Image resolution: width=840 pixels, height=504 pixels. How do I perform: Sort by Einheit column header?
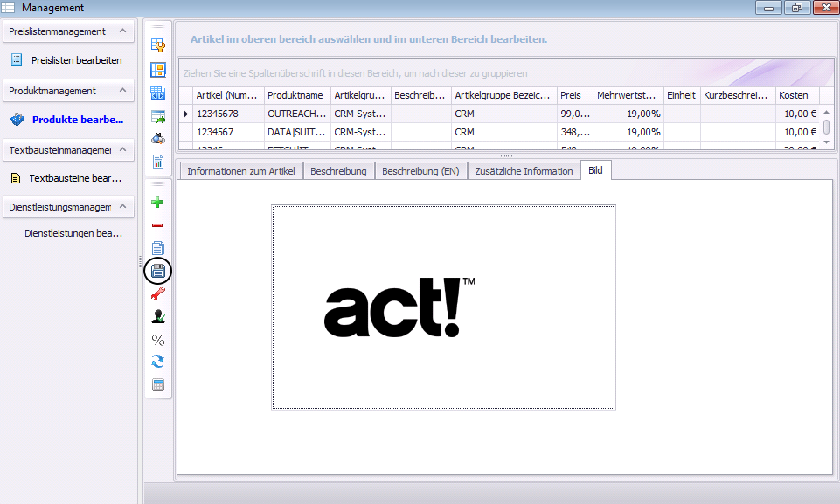pos(682,95)
